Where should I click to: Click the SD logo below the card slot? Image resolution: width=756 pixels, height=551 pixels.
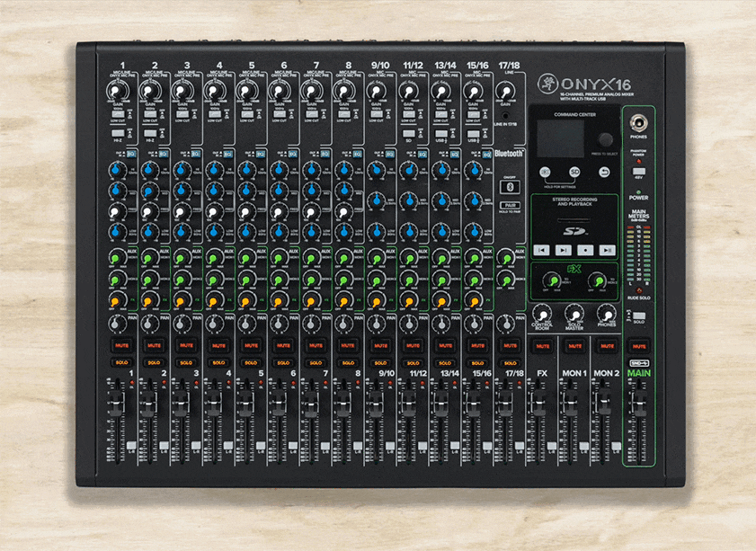(x=575, y=232)
